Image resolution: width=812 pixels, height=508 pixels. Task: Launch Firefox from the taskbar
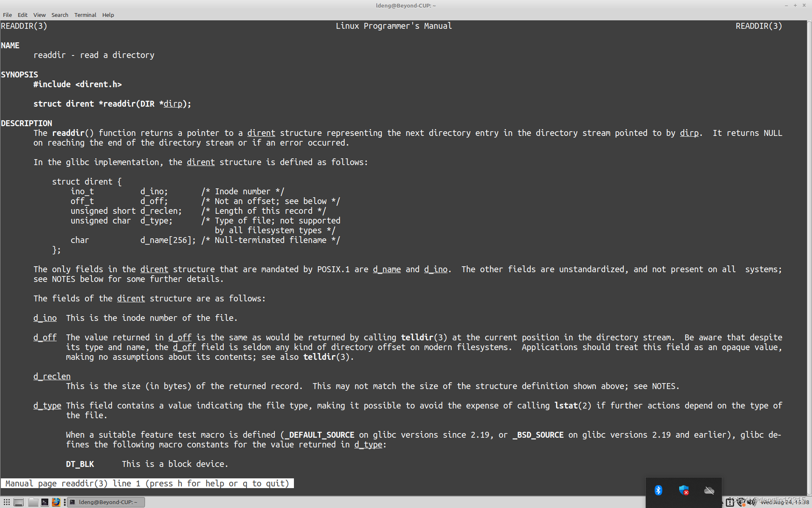click(56, 502)
